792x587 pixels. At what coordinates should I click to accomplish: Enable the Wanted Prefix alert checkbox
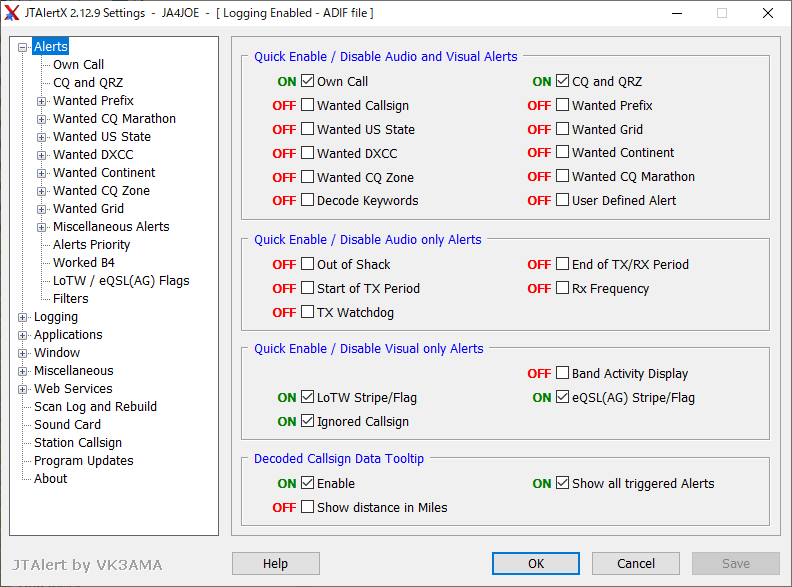562,105
